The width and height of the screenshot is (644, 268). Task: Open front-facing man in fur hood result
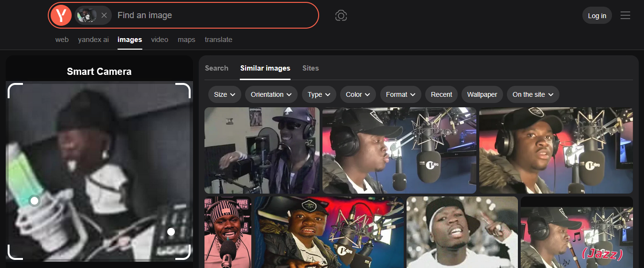pos(556,150)
